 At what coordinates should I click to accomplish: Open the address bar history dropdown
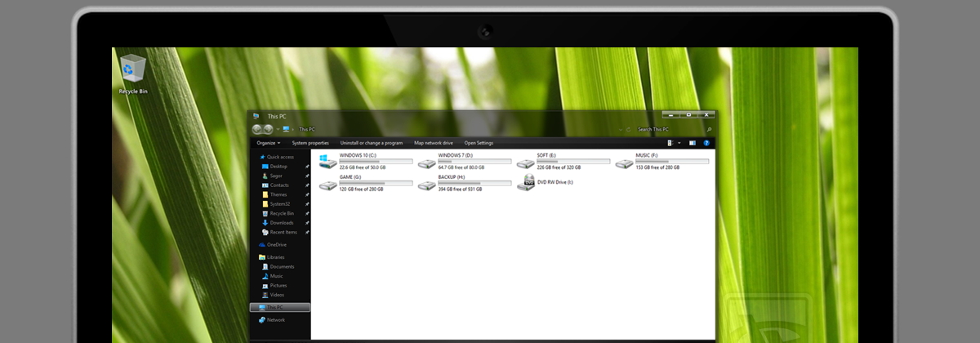(621, 129)
